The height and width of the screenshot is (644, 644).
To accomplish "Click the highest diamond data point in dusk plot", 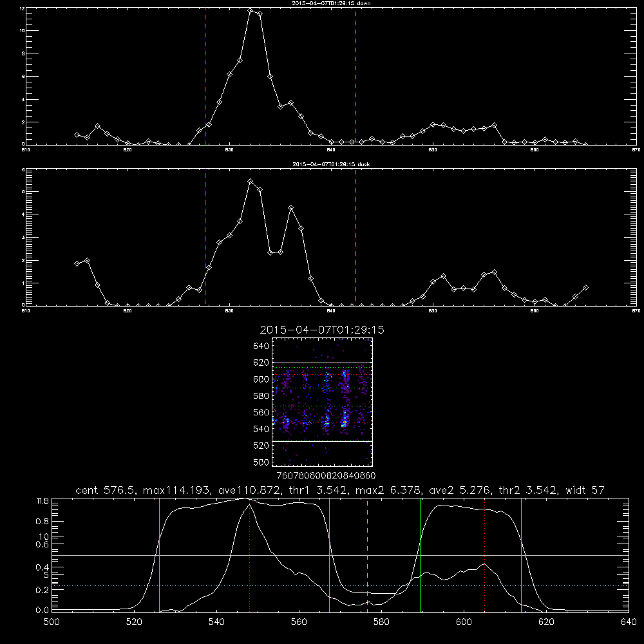I will 250,181.
